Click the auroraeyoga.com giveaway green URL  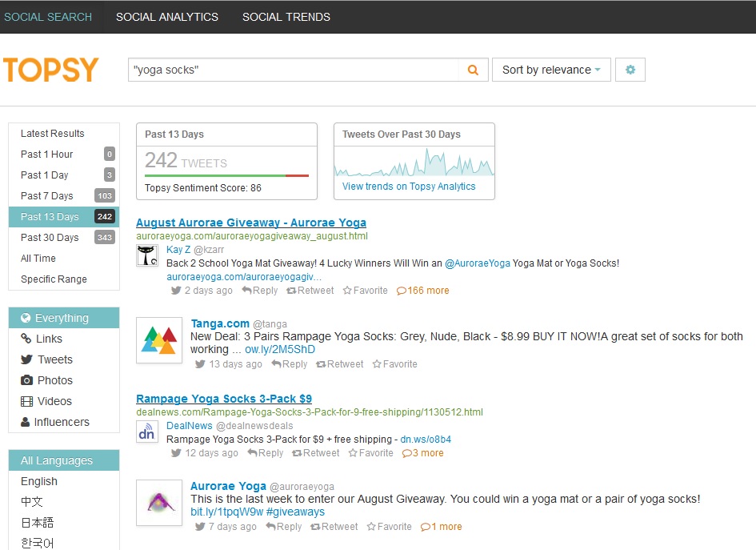pyautogui.click(x=252, y=236)
